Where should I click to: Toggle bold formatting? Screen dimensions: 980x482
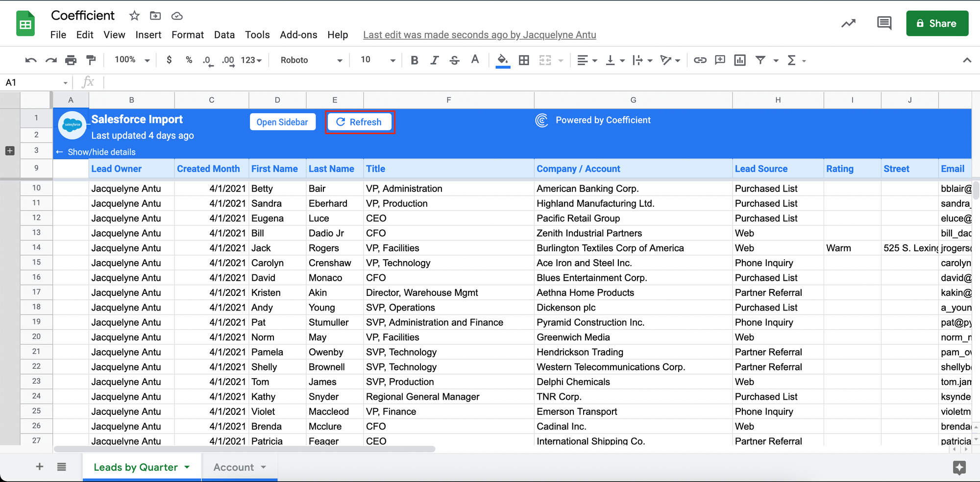(x=415, y=60)
